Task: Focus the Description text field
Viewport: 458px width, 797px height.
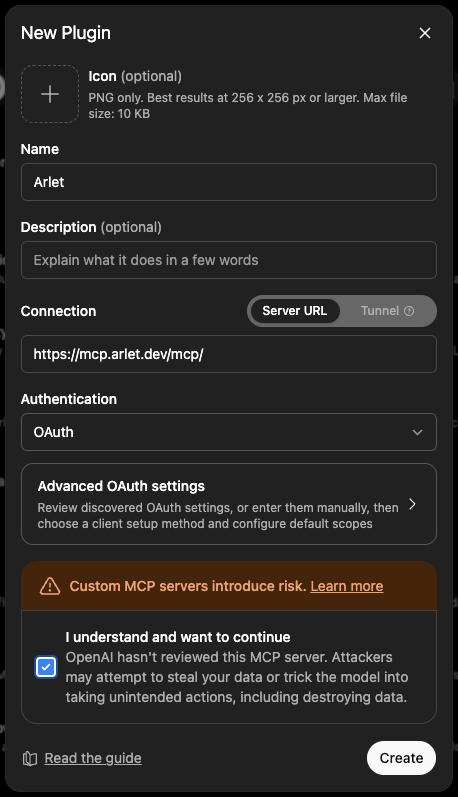Action: click(229, 260)
